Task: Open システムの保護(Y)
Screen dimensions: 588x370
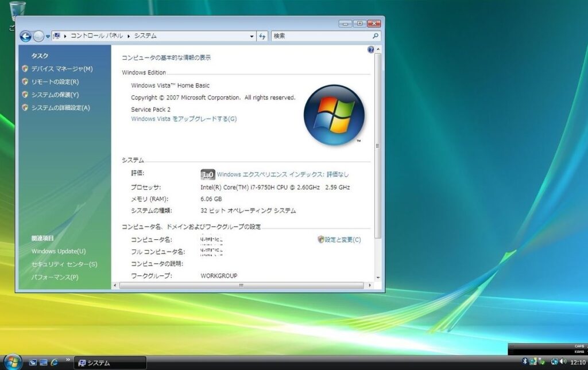Action: click(55, 95)
